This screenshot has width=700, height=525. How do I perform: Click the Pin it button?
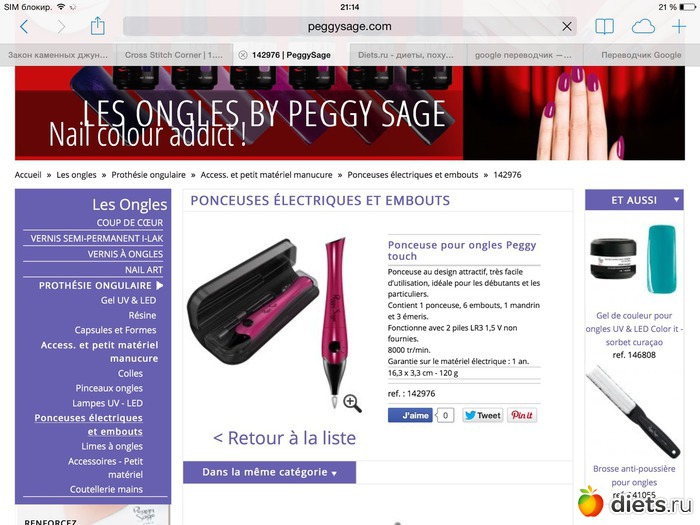(x=522, y=415)
